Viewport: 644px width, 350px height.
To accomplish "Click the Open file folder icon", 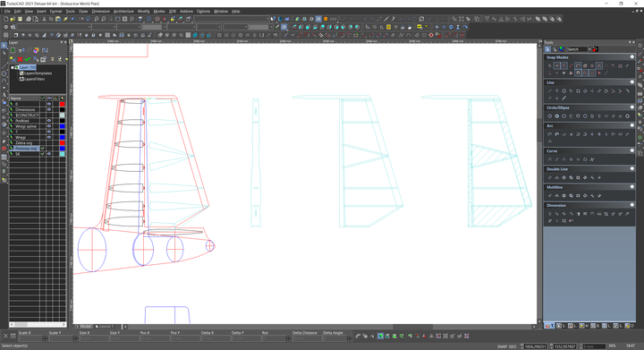I will [x=13, y=19].
